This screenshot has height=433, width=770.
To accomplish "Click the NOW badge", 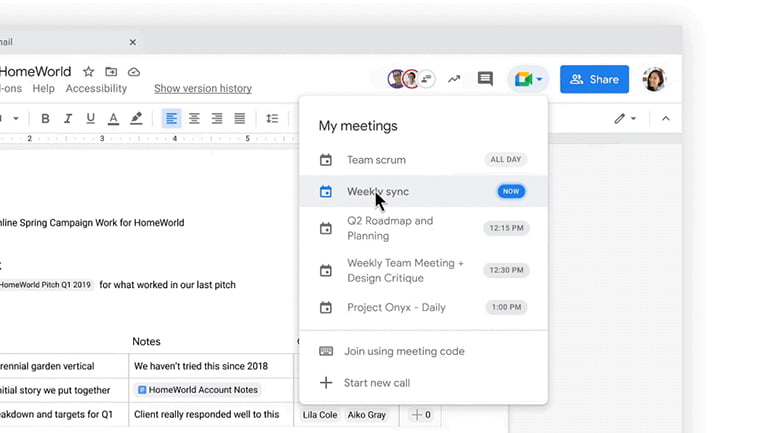I will [x=511, y=191].
